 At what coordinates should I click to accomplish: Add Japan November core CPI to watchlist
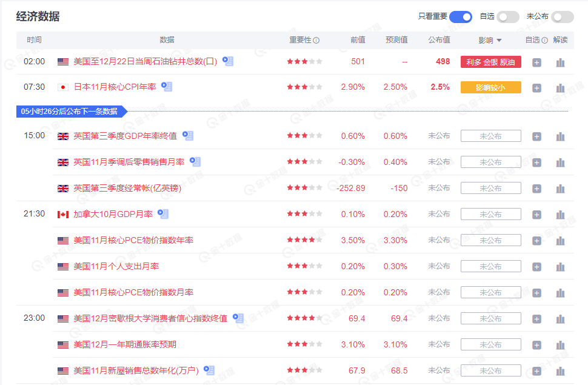[x=536, y=88]
